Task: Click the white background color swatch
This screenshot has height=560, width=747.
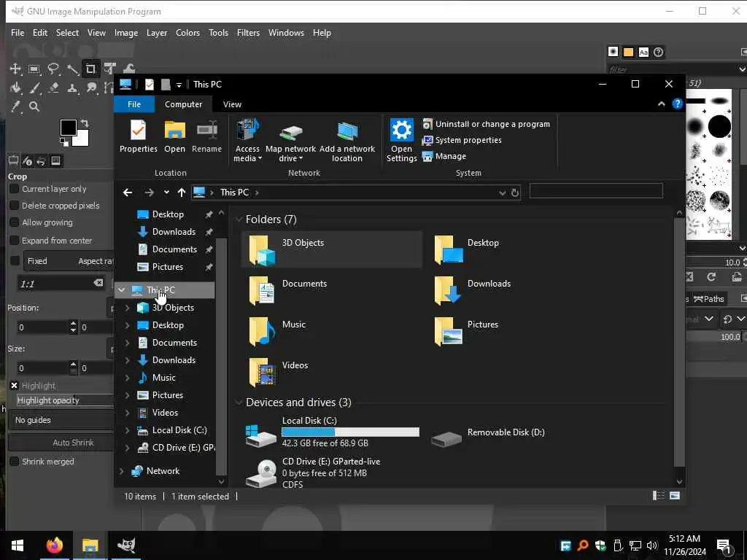Action: (x=82, y=139)
